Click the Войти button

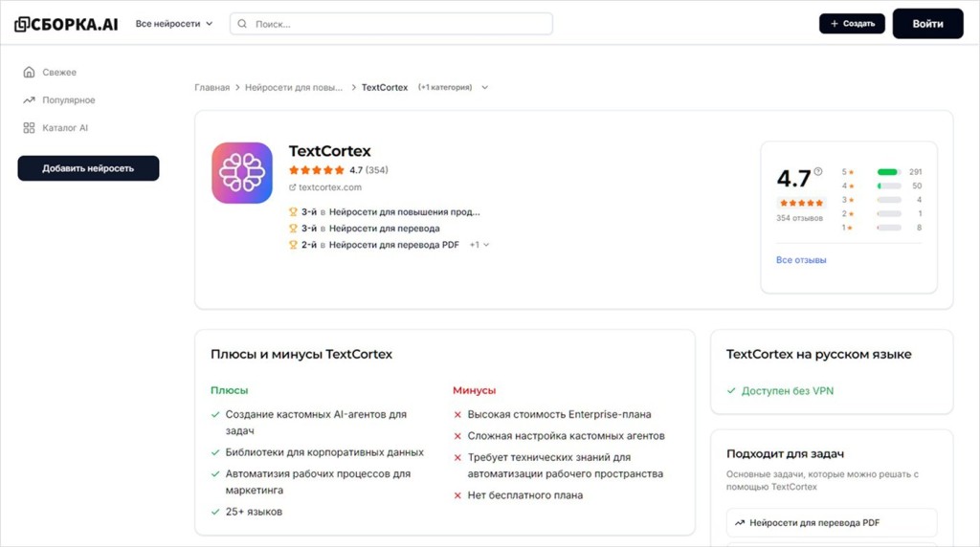927,24
